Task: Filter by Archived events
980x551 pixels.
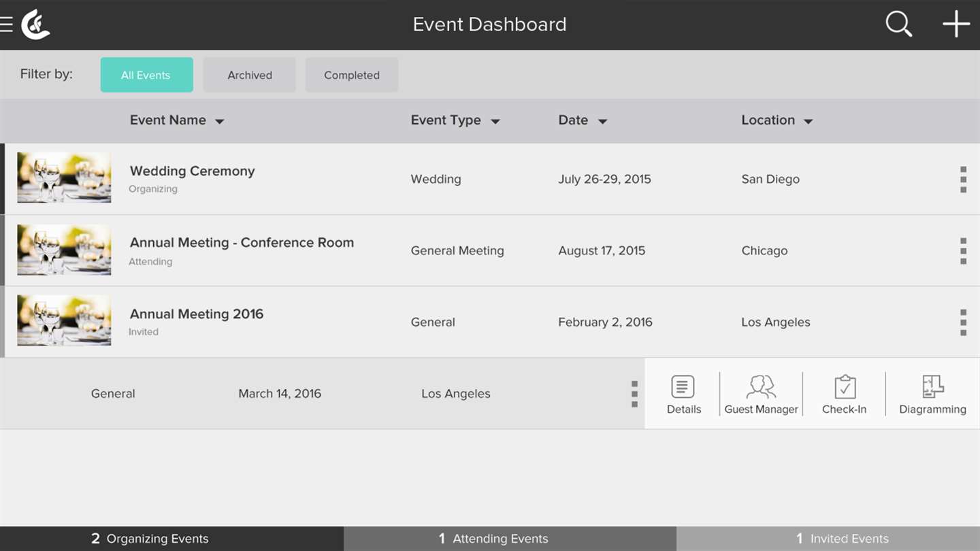Action: pyautogui.click(x=250, y=75)
